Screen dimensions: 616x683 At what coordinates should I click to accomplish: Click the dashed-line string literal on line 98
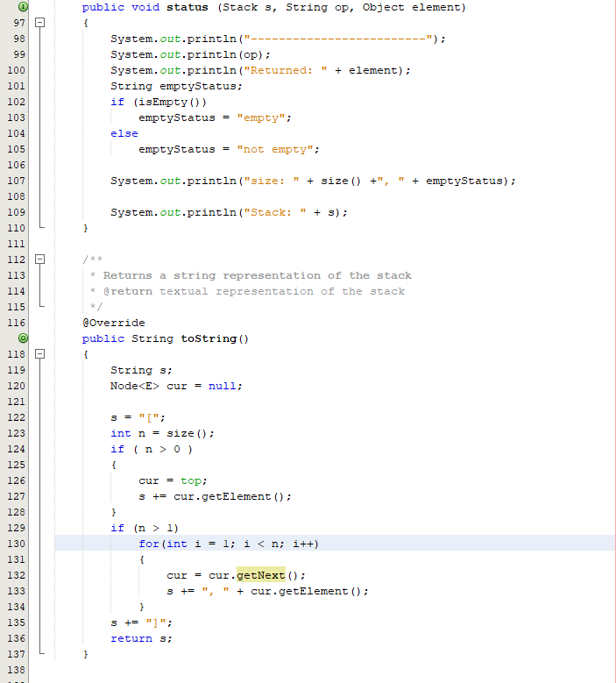click(x=338, y=39)
